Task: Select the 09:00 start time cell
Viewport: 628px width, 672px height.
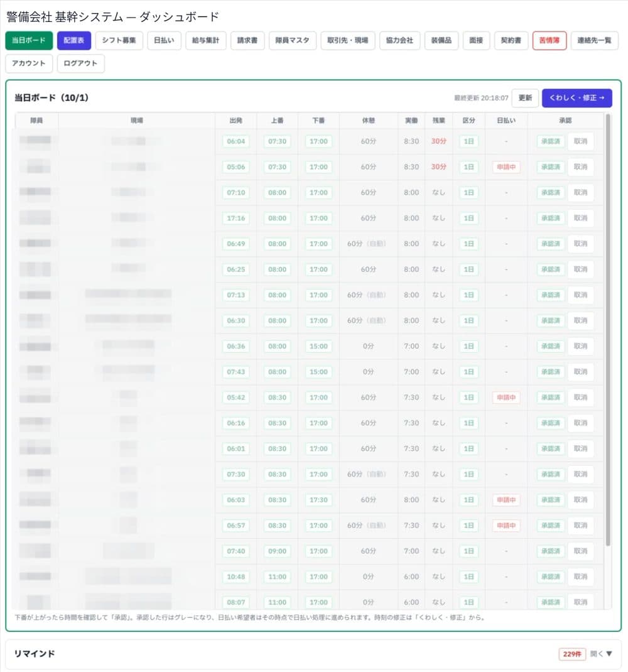Action: (x=278, y=551)
